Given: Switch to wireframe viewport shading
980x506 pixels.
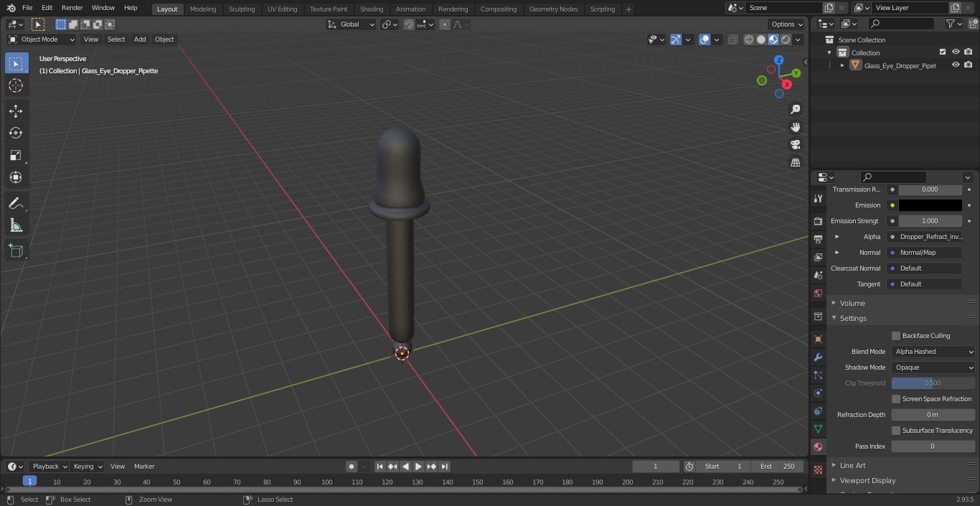Looking at the screenshot, I should pos(749,39).
